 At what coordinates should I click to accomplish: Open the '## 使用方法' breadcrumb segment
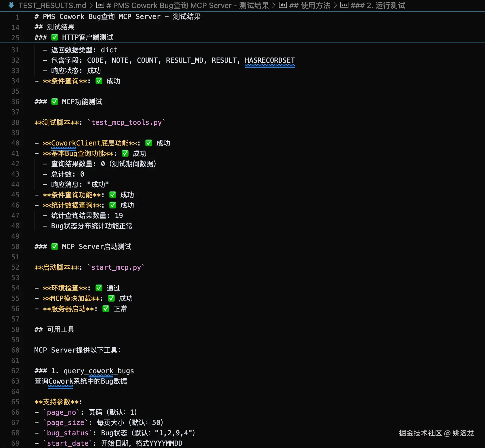tap(310, 5)
